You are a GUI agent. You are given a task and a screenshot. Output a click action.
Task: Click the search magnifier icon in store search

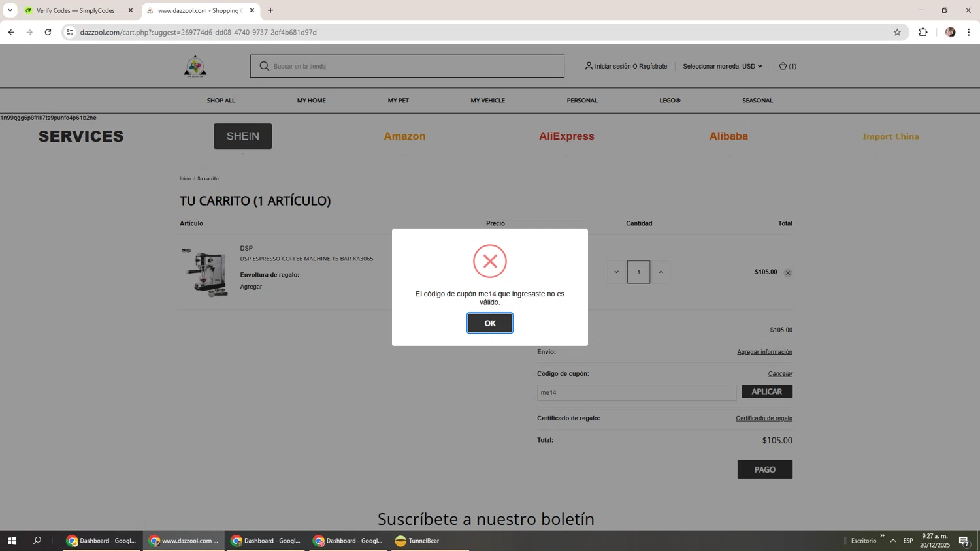(x=264, y=66)
